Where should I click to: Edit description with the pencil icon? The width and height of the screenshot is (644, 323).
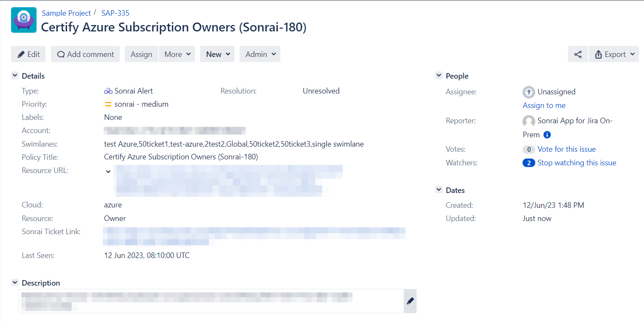coord(410,301)
